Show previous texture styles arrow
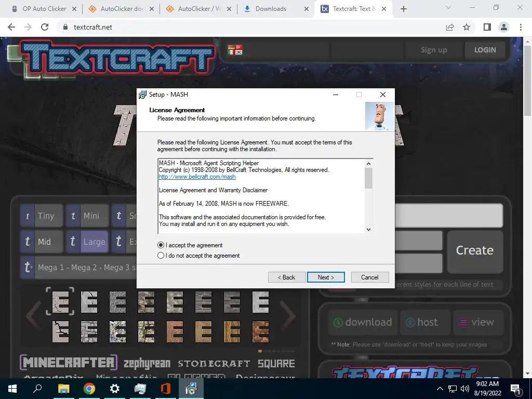The height and width of the screenshot is (399, 532). [x=33, y=316]
